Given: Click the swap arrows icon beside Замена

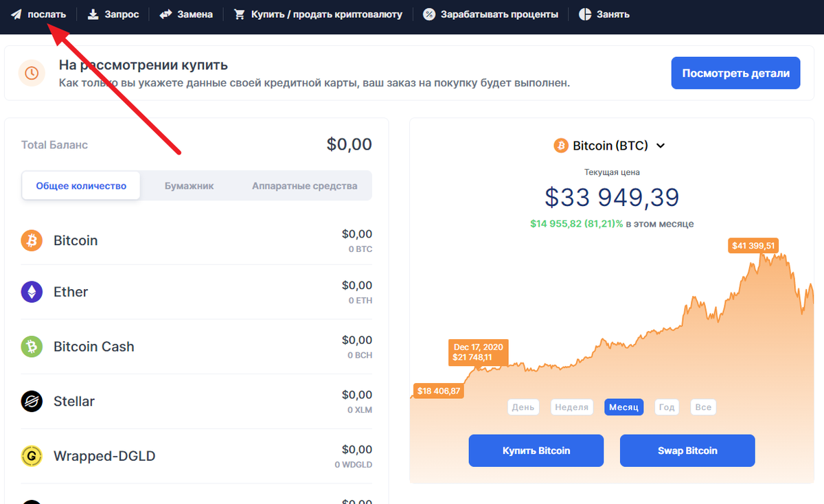Looking at the screenshot, I should coord(165,14).
